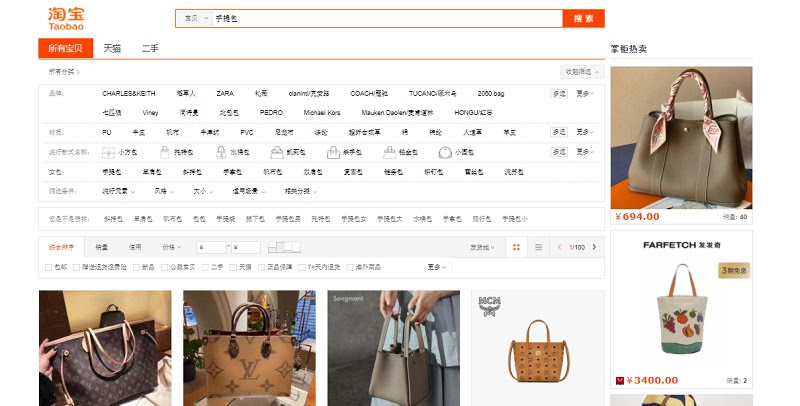Open the 相关分类 filter dropdown
800x406 pixels.
click(x=301, y=191)
